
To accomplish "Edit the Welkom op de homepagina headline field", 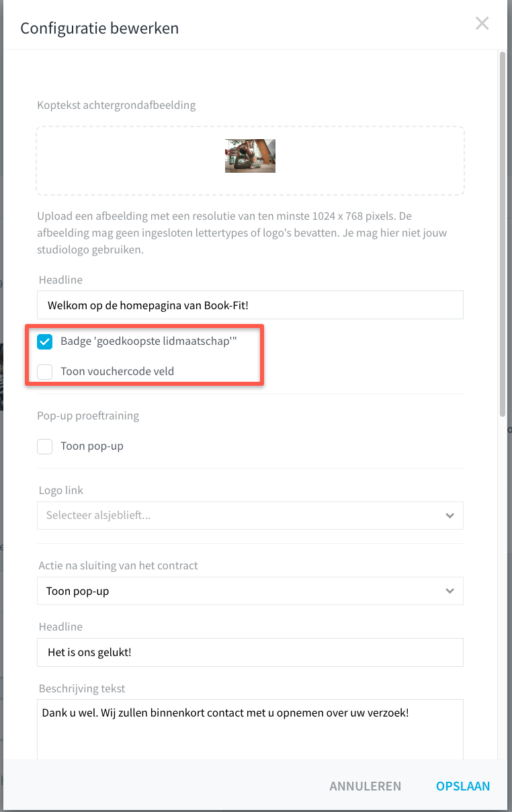I will 250,304.
